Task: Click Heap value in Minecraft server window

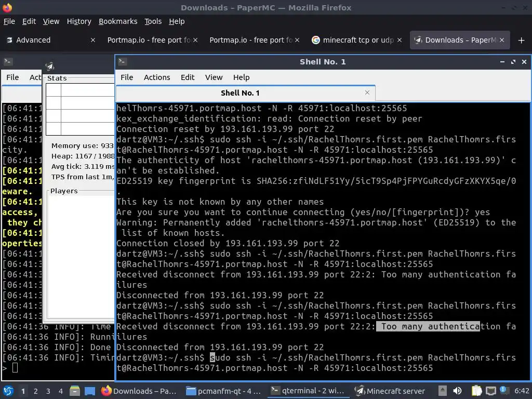Action: [83, 156]
